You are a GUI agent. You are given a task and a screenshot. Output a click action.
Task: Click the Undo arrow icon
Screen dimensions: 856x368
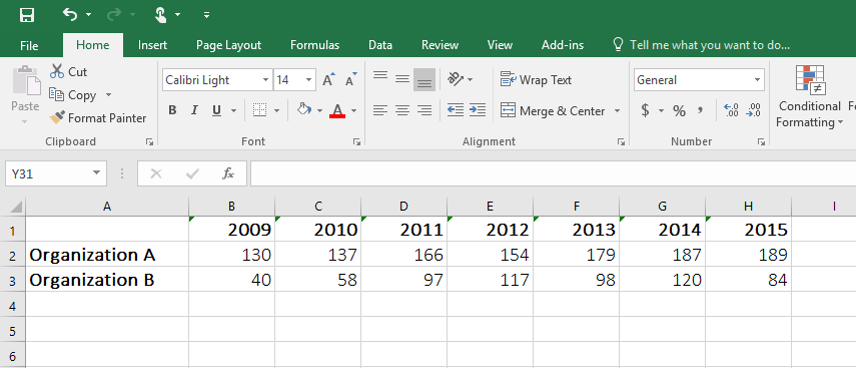pyautogui.click(x=69, y=14)
